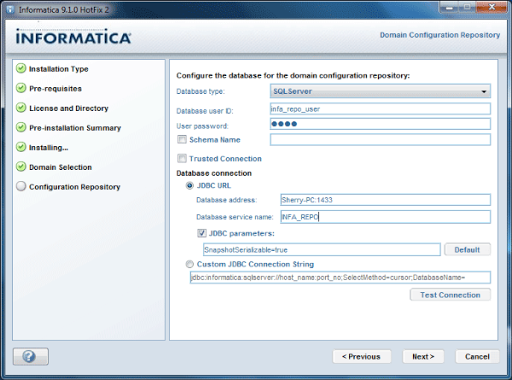
Task: Click into the Database user ID field
Action: [x=380, y=109]
